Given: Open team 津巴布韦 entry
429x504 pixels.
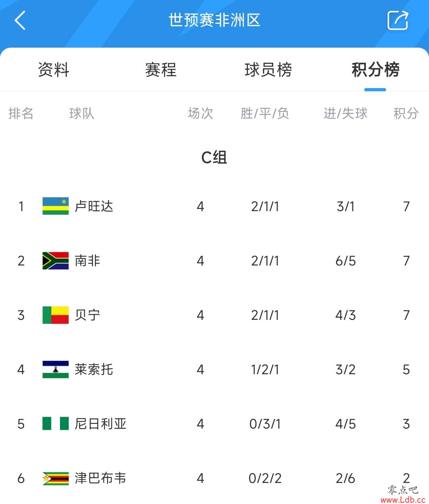Looking at the screenshot, I should 100,478.
